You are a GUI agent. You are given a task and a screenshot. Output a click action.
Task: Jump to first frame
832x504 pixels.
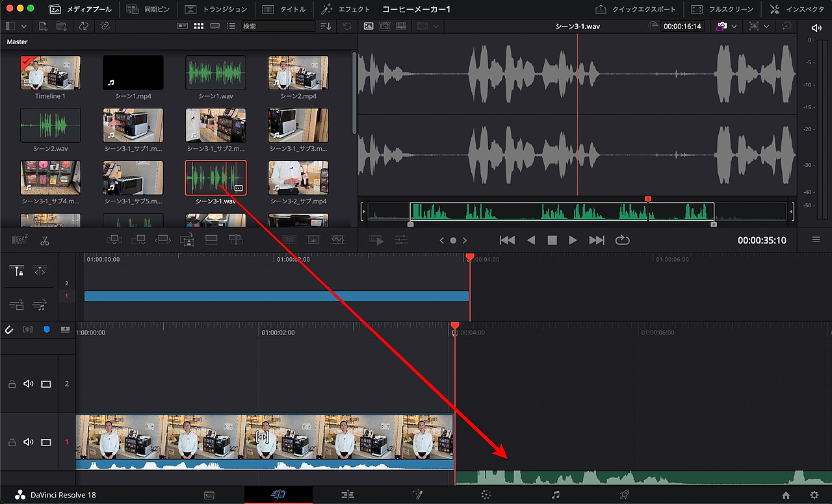click(x=507, y=240)
